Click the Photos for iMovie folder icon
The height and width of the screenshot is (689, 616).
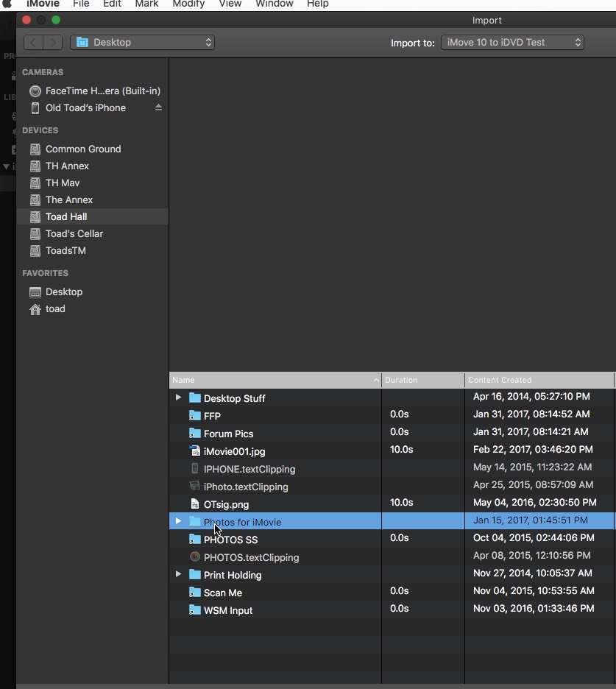194,522
